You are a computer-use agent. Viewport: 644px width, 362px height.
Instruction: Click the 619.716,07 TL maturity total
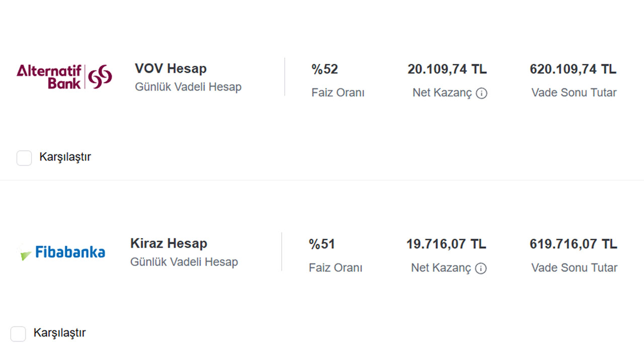coord(573,244)
